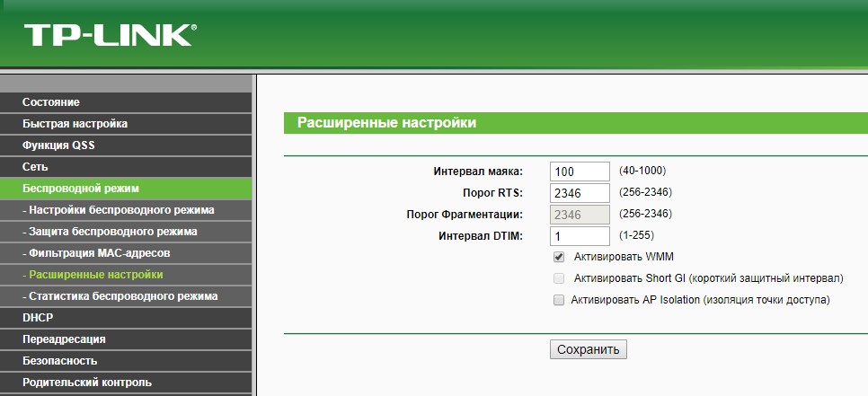Uncheck the Активировать WMM checkbox
Image resolution: width=868 pixels, height=396 pixels.
pos(559,257)
